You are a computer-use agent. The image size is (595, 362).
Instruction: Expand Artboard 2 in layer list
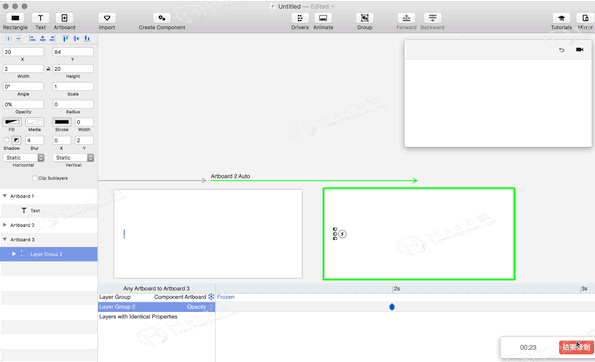5,225
